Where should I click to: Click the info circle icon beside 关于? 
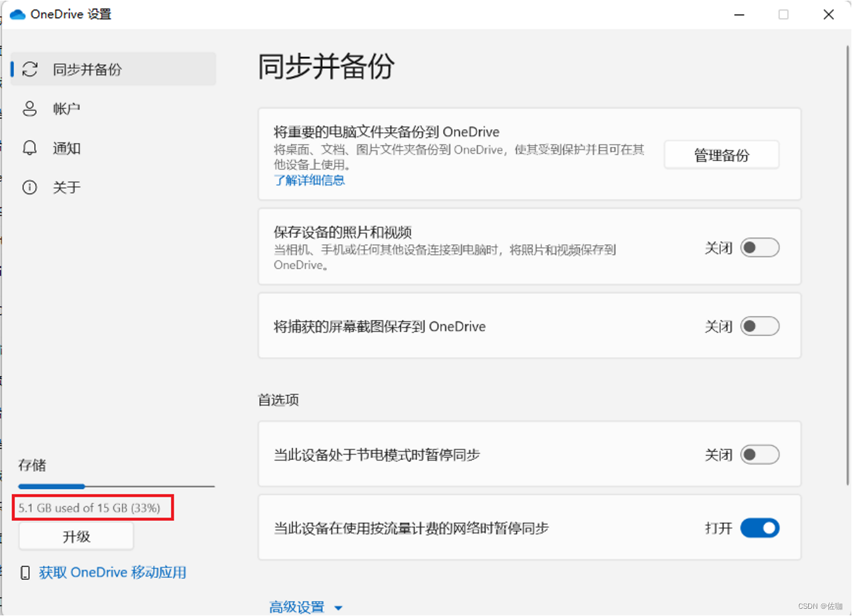(29, 187)
